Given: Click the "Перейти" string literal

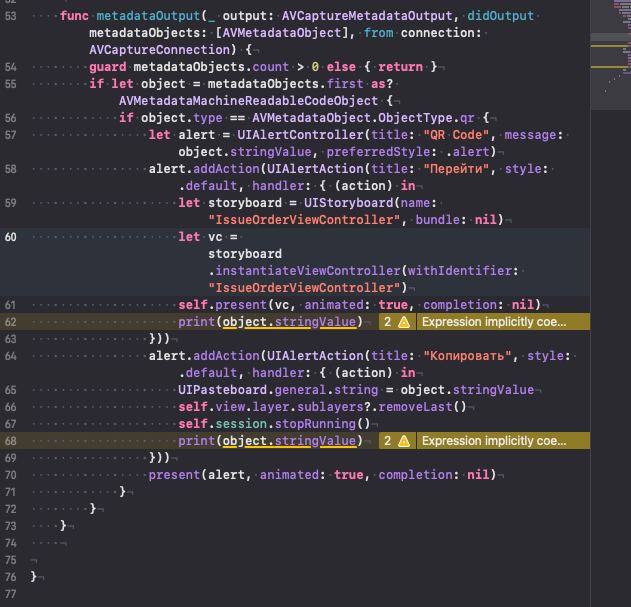Looking at the screenshot, I should pos(456,169).
